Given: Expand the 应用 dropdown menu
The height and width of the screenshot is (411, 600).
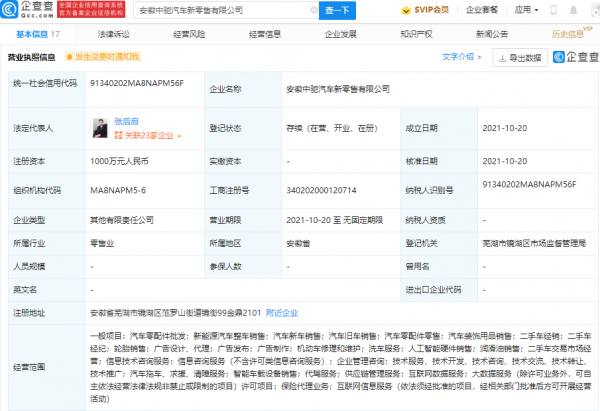Looking at the screenshot, I should click(526, 10).
